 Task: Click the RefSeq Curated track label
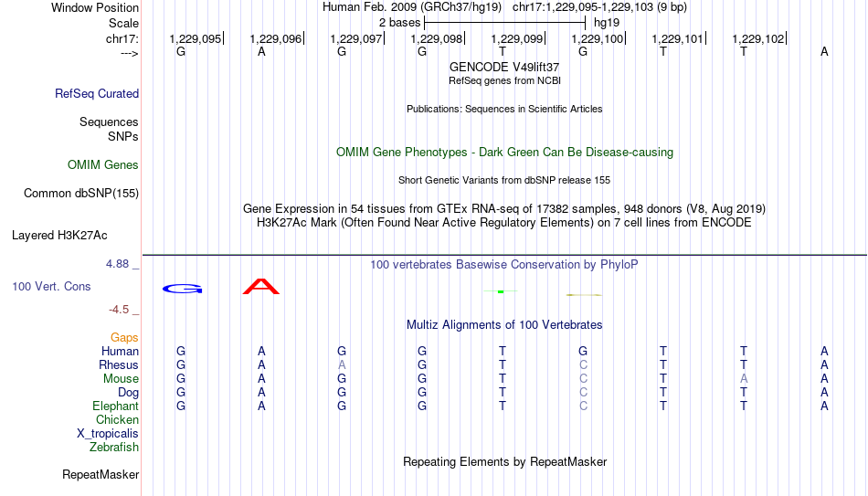pos(97,93)
